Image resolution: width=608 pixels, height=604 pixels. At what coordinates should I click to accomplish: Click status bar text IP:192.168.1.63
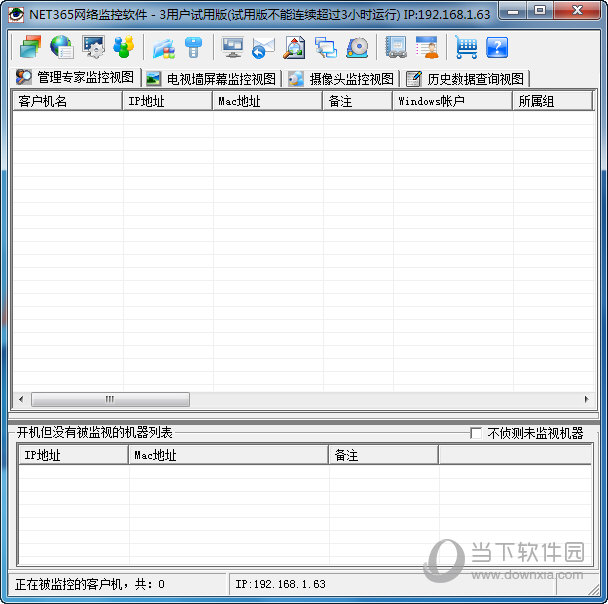pos(280,584)
